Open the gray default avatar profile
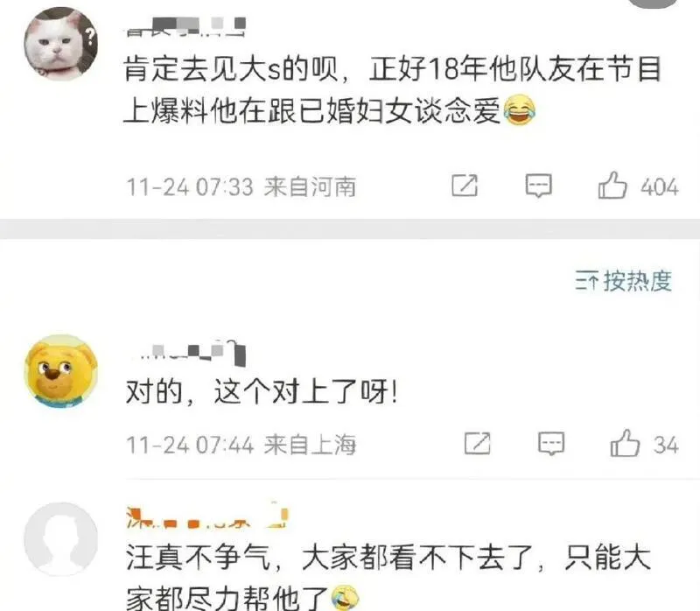 click(60, 539)
